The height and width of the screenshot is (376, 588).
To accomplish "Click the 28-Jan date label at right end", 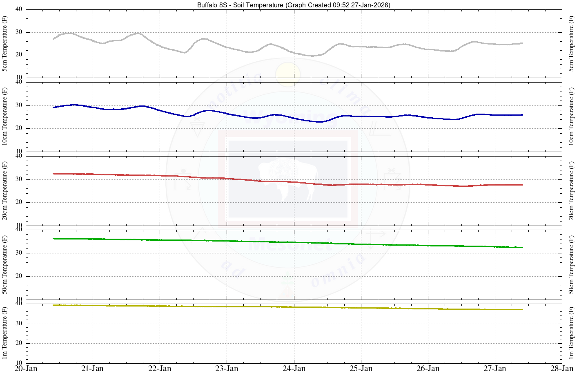I will (x=562, y=369).
